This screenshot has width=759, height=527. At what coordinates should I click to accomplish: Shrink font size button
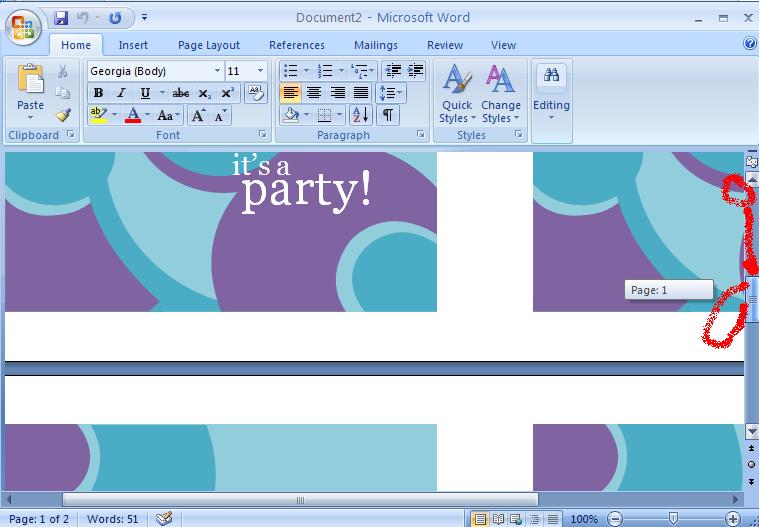click(221, 115)
